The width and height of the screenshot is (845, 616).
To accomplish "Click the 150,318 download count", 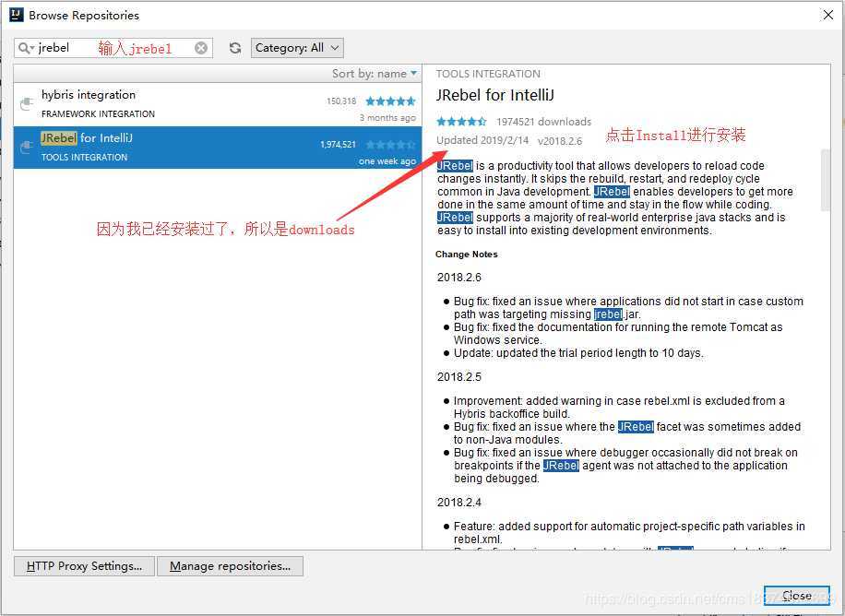I will 341,101.
